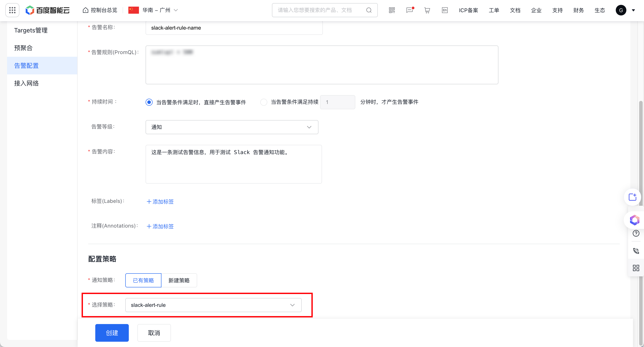Click the phone support icon
644x347 pixels.
[x=636, y=251]
